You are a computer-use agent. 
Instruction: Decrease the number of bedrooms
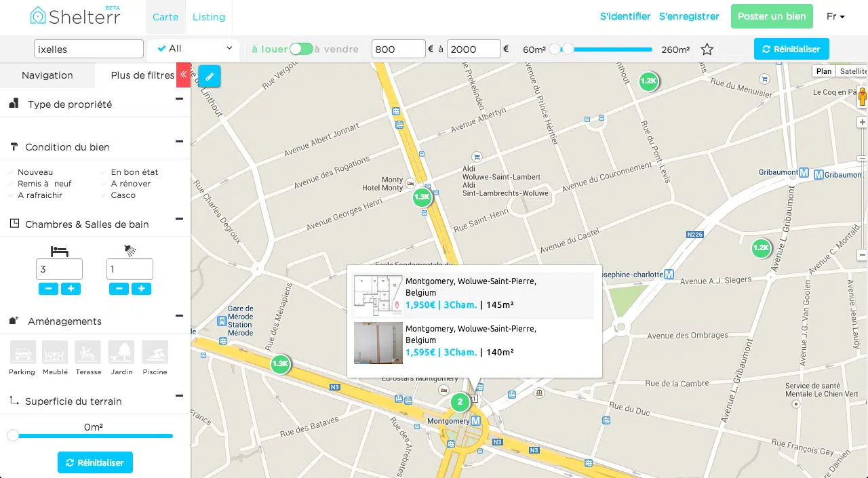click(x=48, y=289)
